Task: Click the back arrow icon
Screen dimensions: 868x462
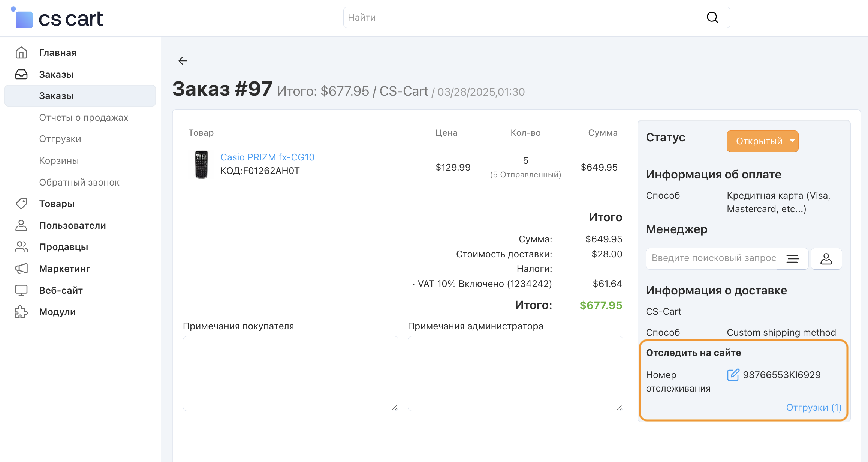Action: 183,61
